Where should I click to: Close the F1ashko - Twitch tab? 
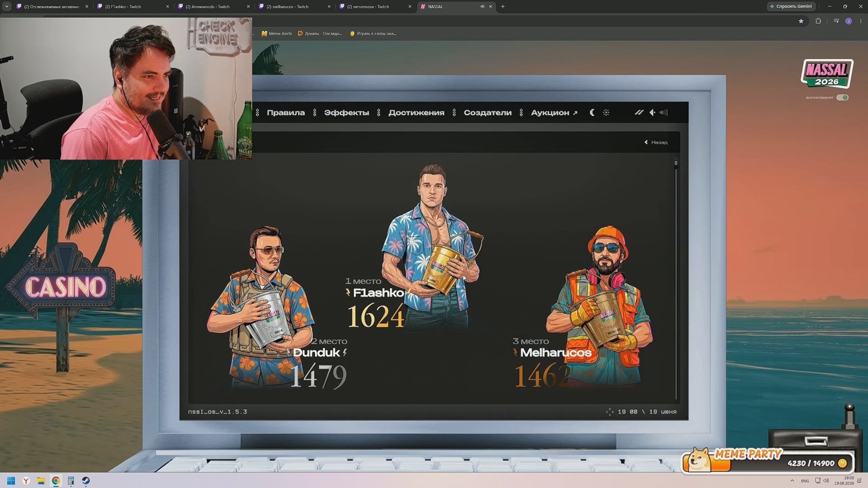pyautogui.click(x=167, y=6)
